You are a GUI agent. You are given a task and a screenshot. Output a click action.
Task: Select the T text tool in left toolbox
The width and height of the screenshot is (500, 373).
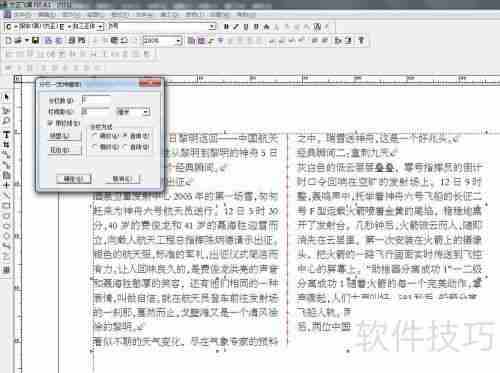tap(6, 134)
